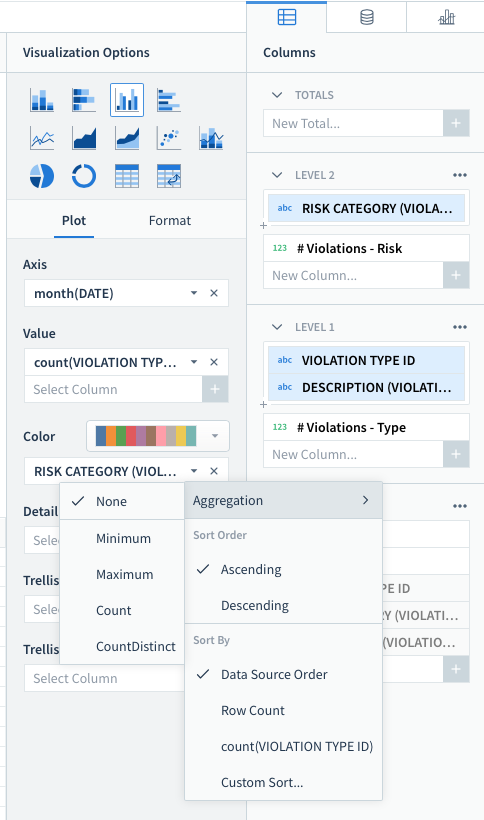Remove the RISK CATEGORY color column
The height and width of the screenshot is (820, 484).
coord(214,471)
